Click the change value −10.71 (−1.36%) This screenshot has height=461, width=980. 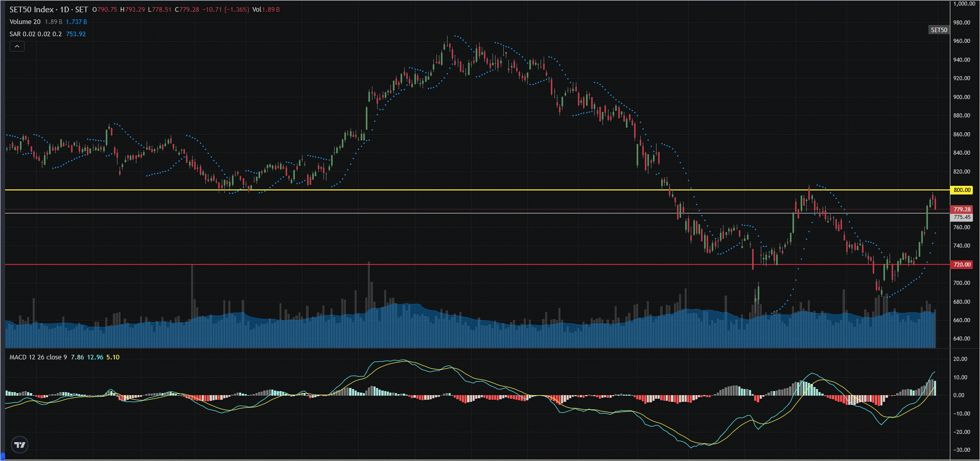click(225, 10)
